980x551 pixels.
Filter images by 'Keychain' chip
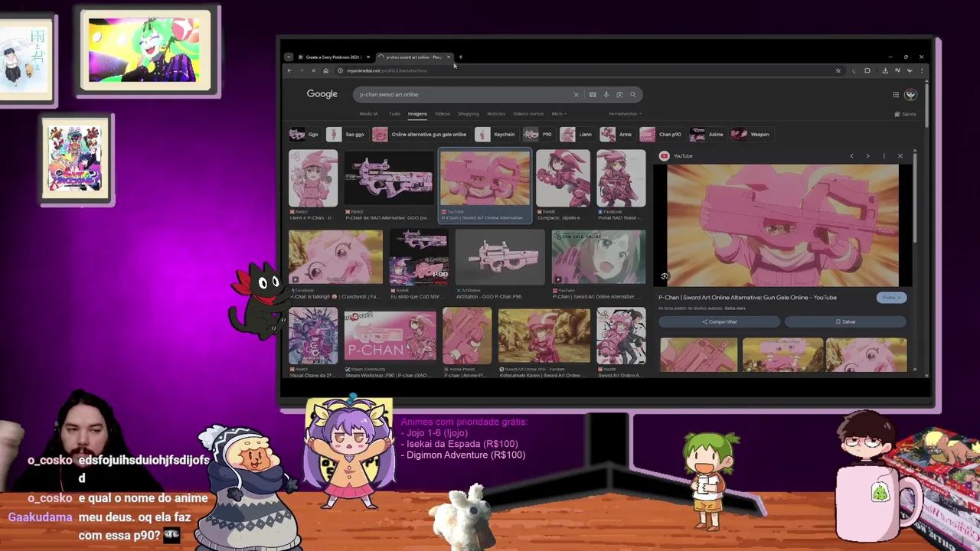pos(496,135)
